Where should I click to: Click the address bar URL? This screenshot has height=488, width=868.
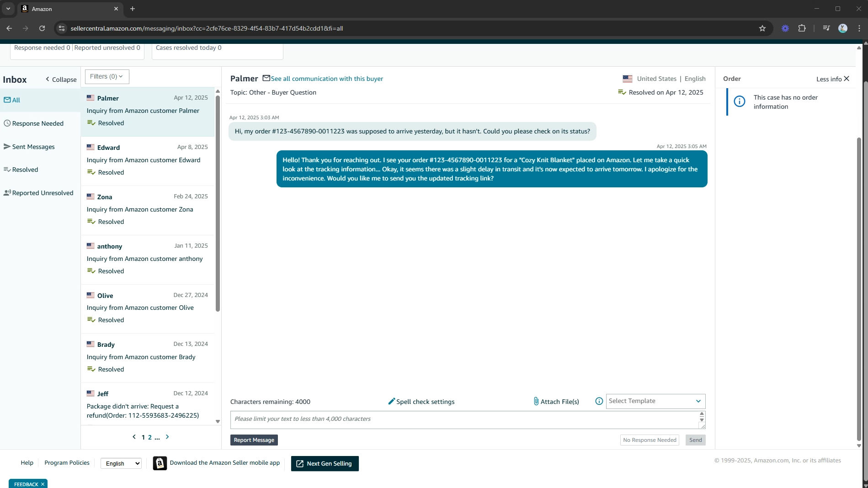coord(207,28)
